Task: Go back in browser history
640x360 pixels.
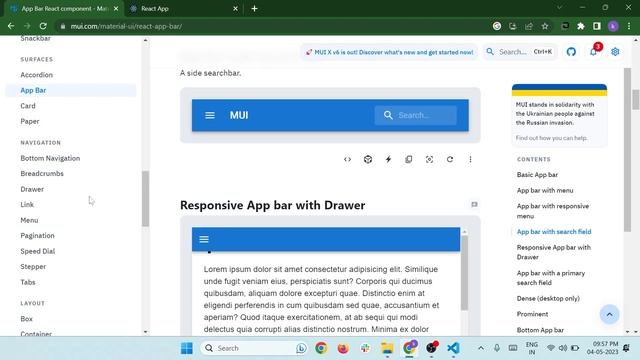Action: [x=11, y=26]
